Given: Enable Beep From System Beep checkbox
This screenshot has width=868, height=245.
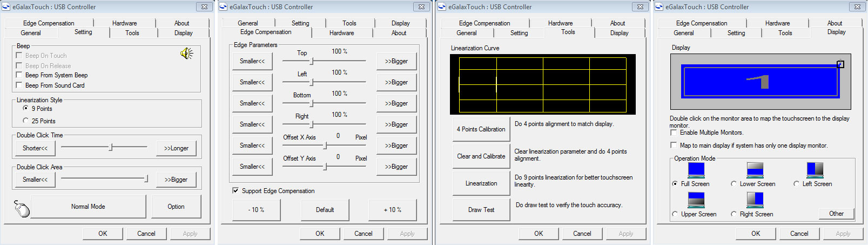Looking at the screenshot, I should 19,75.
